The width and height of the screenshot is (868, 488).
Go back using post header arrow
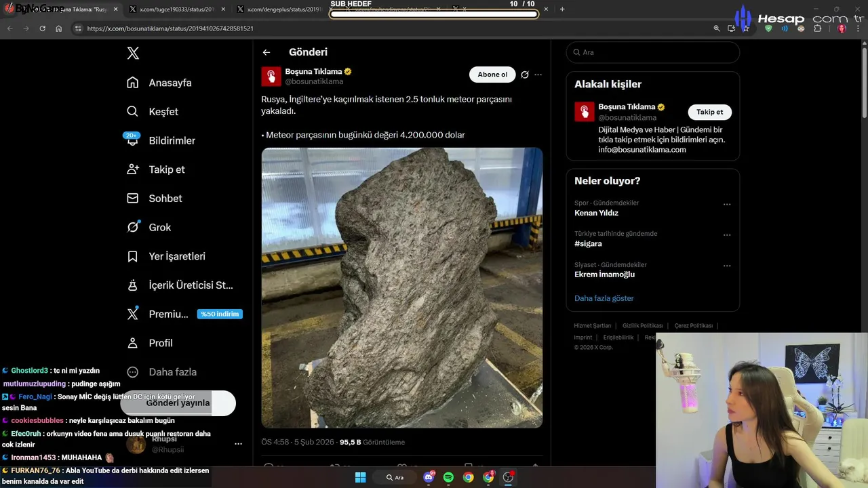pos(267,52)
